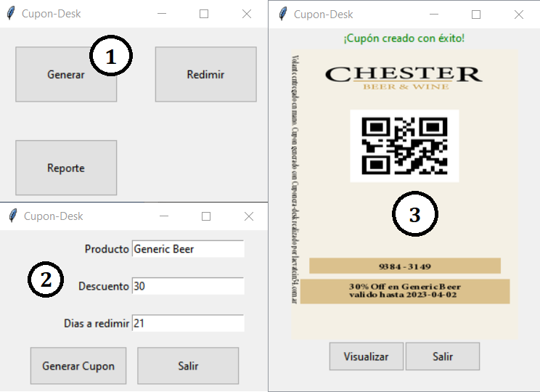Click the Visualizar button

(366, 356)
